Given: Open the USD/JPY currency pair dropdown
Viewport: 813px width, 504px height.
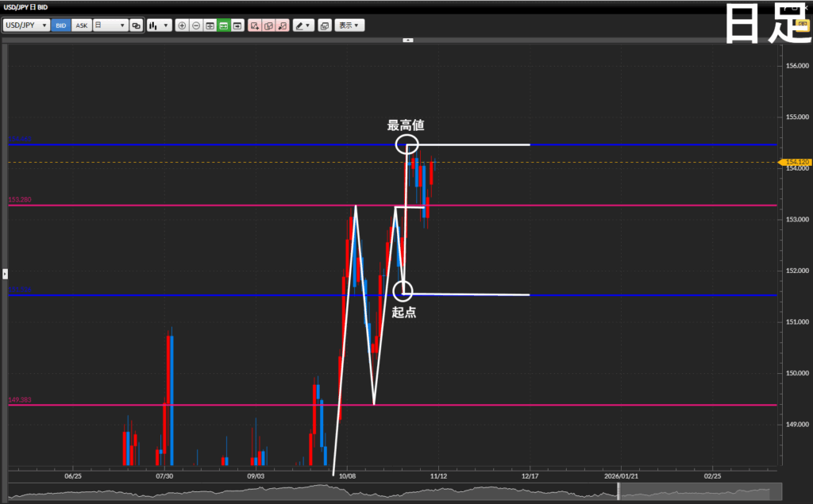Looking at the screenshot, I should (25, 25).
